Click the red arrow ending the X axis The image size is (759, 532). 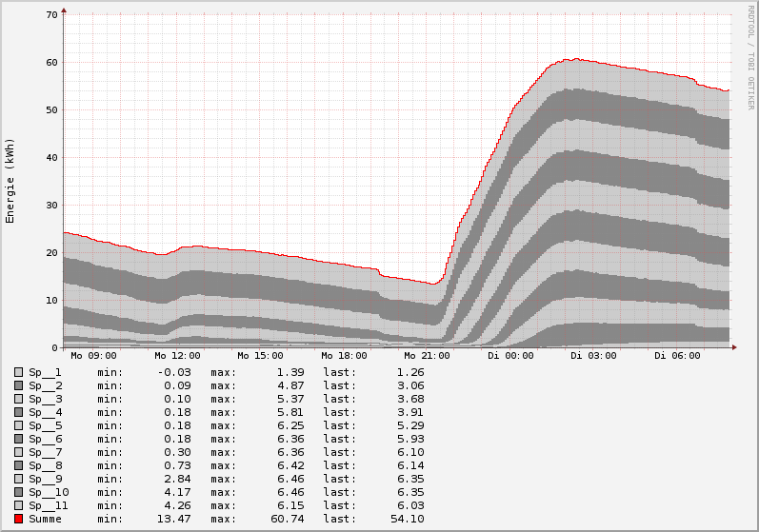click(x=735, y=347)
